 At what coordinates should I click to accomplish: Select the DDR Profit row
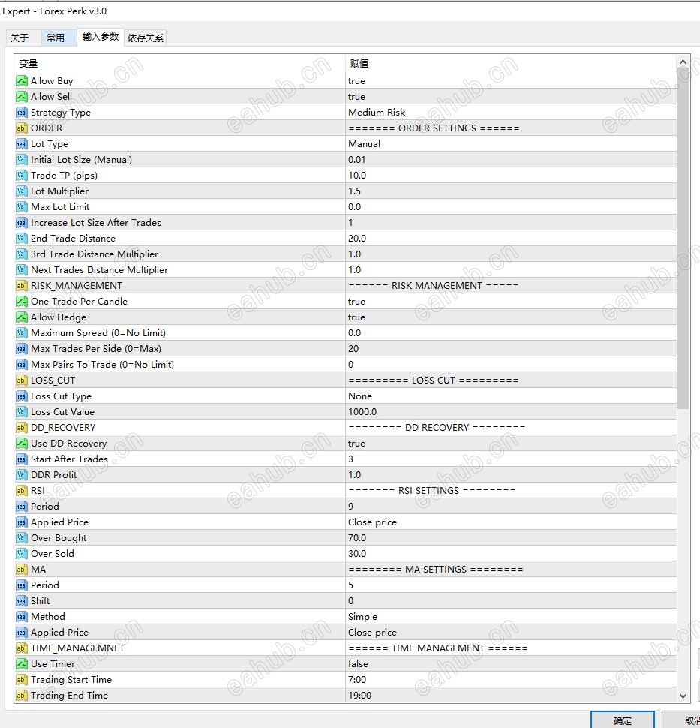pos(345,475)
